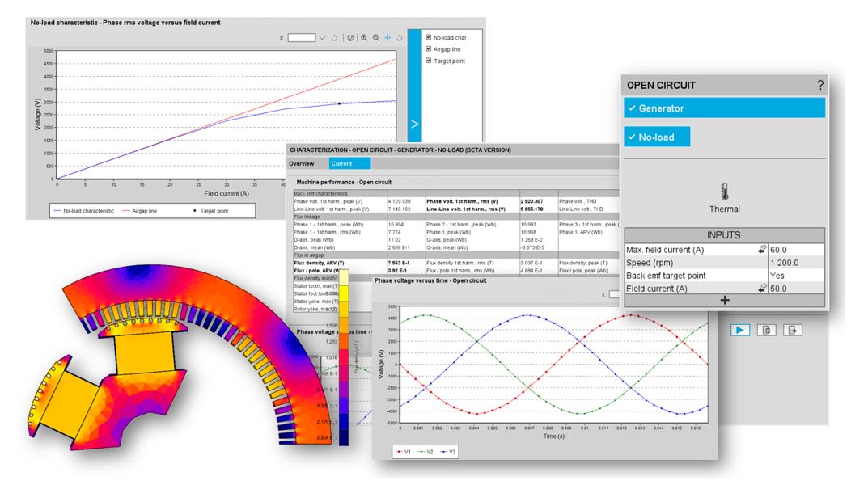Uncheck the No-load char. checkbox
The image size is (868, 485).
click(x=429, y=36)
